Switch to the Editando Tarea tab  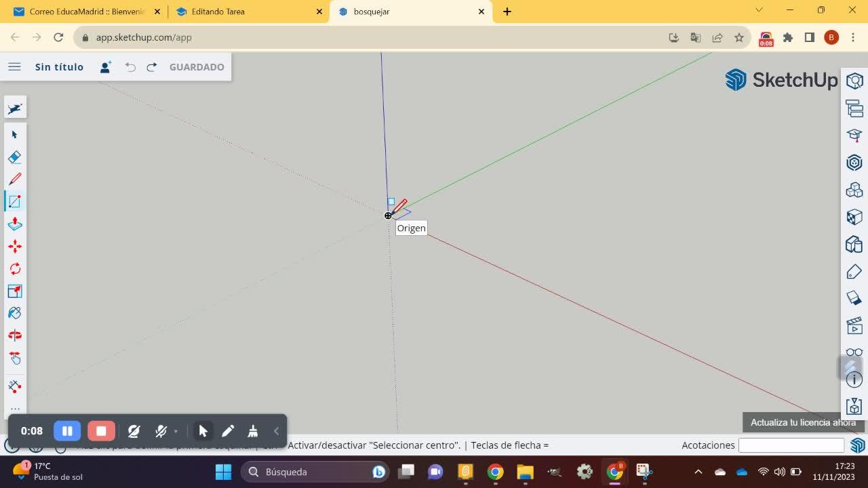click(x=248, y=12)
